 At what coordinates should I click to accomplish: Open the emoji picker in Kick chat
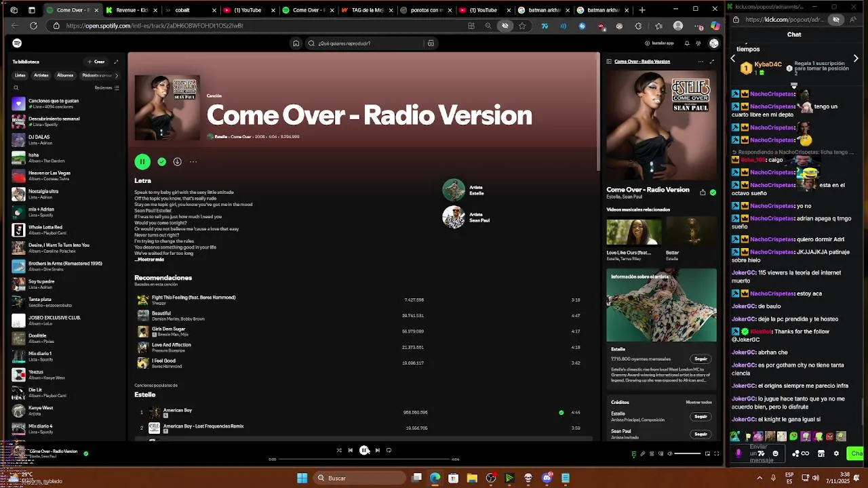click(x=775, y=453)
